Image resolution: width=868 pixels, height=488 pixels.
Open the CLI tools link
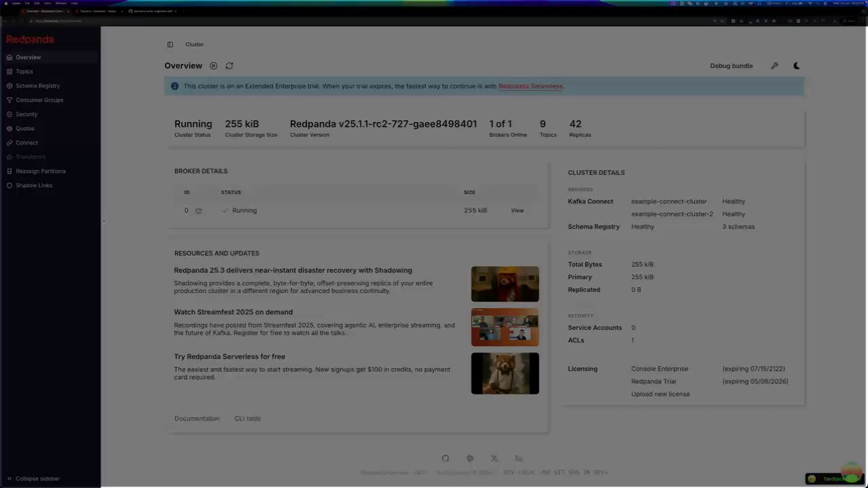click(x=248, y=419)
